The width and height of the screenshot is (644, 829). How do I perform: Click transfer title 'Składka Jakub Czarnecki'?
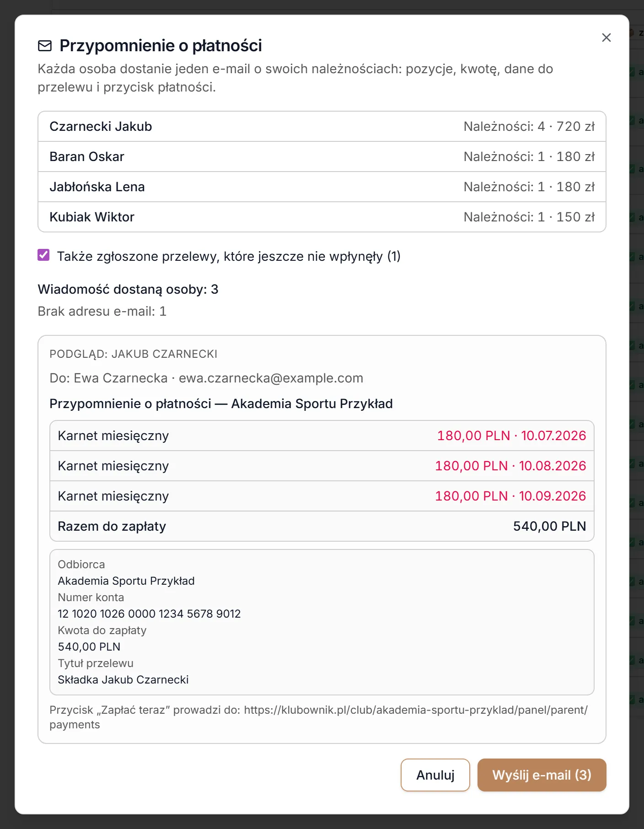point(123,680)
